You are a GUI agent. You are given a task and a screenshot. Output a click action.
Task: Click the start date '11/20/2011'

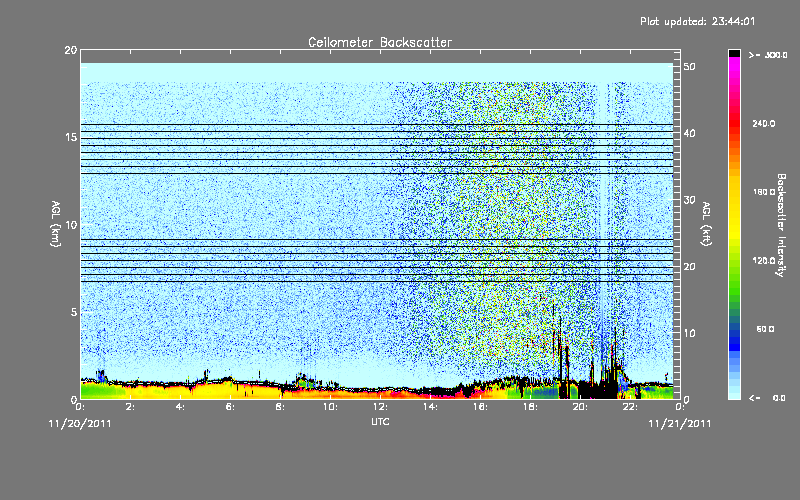tap(80, 423)
